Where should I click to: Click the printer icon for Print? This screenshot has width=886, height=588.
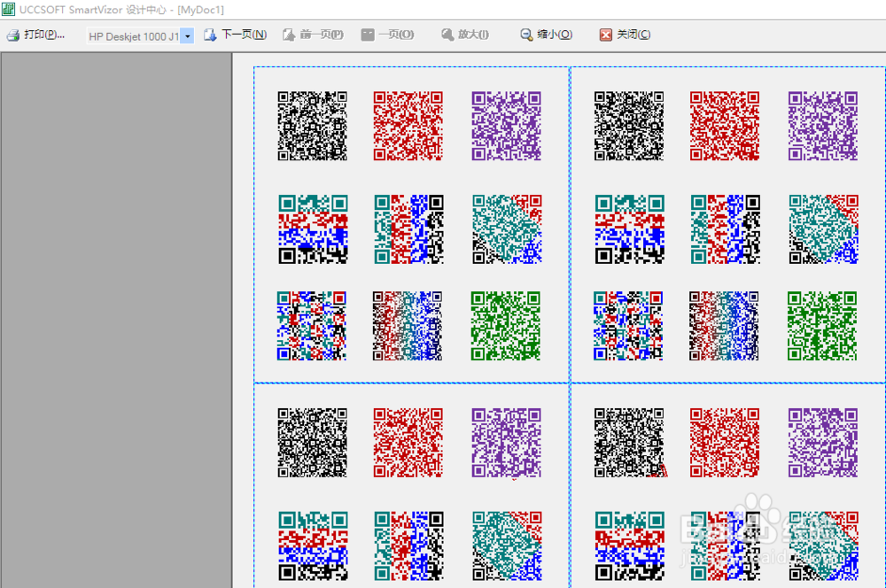click(x=13, y=35)
